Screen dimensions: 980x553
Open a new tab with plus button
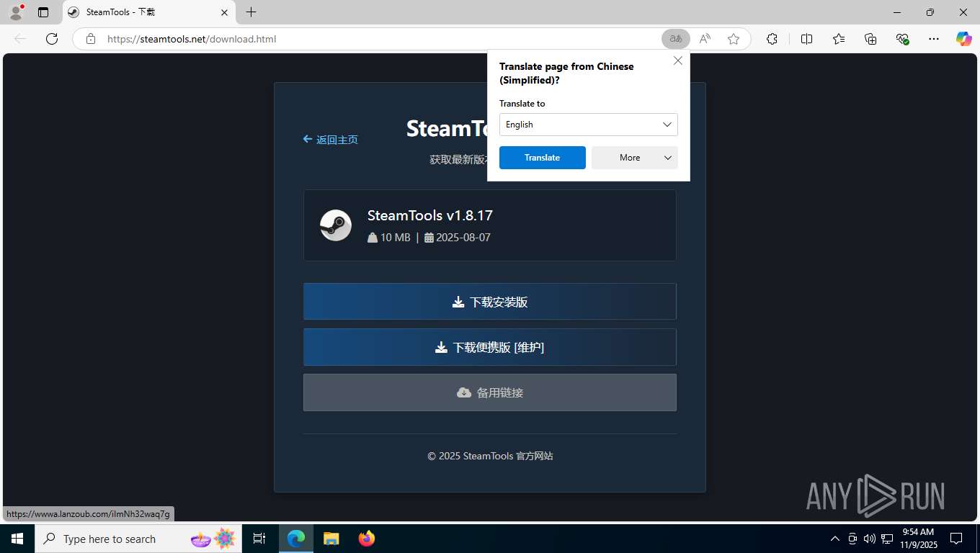point(251,12)
